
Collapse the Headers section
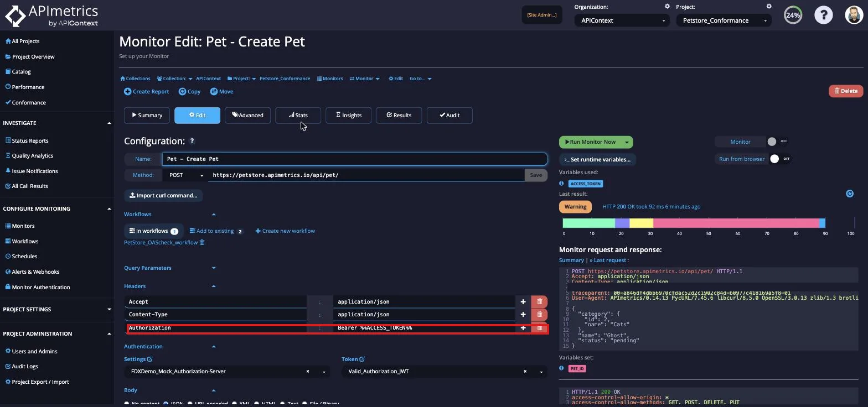pos(214,286)
